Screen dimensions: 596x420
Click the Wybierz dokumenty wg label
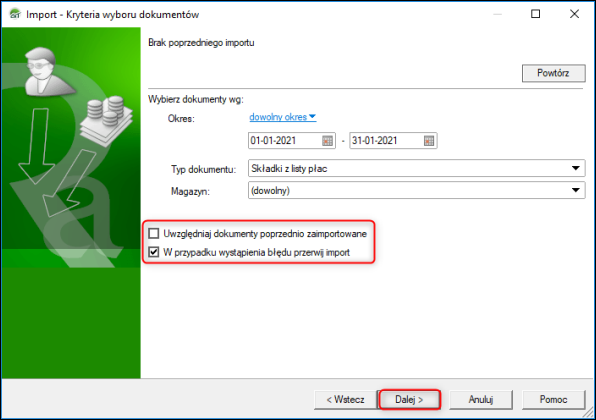(x=196, y=100)
